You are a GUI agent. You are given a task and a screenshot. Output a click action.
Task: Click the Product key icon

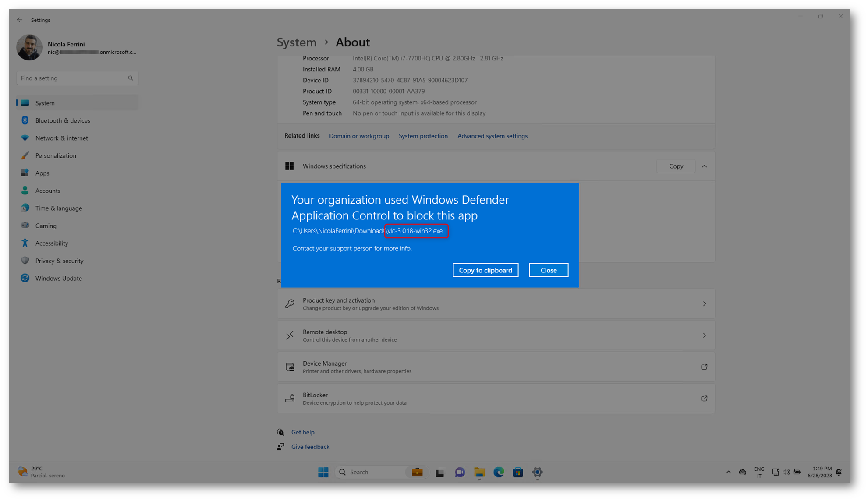coord(290,304)
